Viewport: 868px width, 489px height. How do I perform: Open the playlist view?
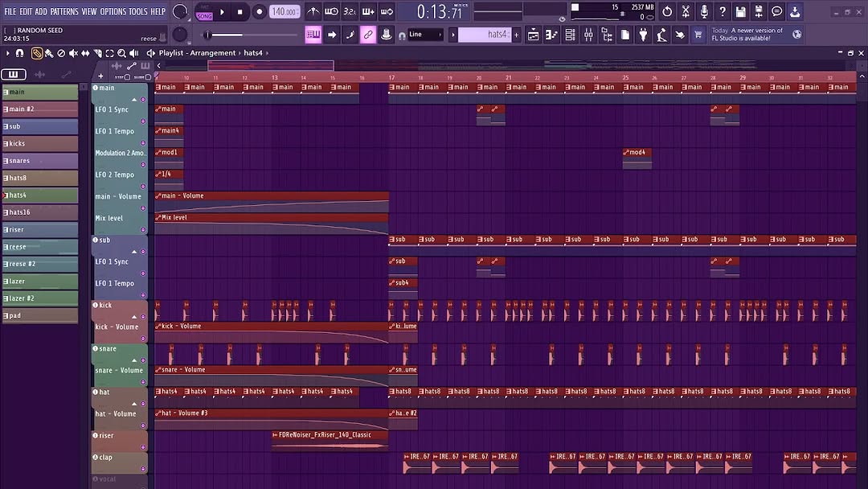pyautogui.click(x=533, y=35)
